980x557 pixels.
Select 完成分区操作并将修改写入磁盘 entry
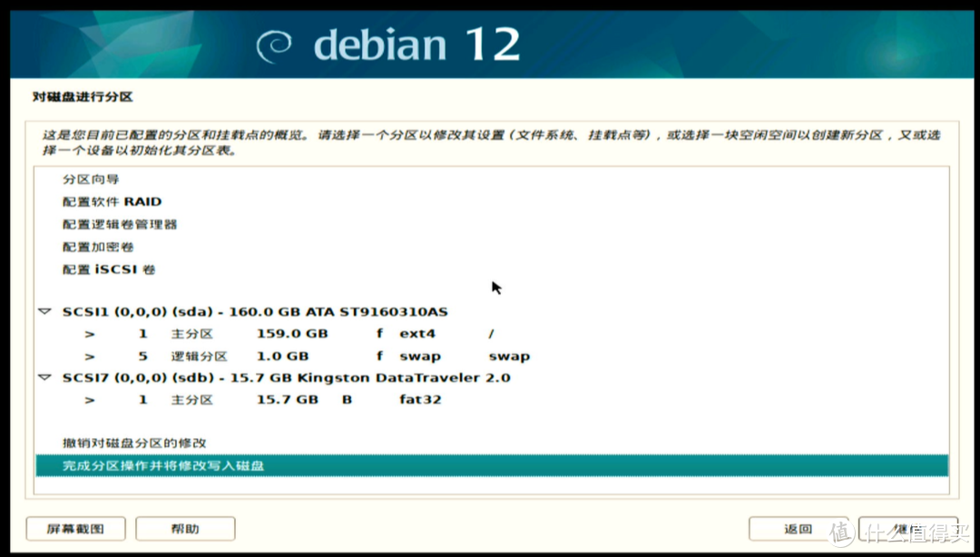coord(163,466)
